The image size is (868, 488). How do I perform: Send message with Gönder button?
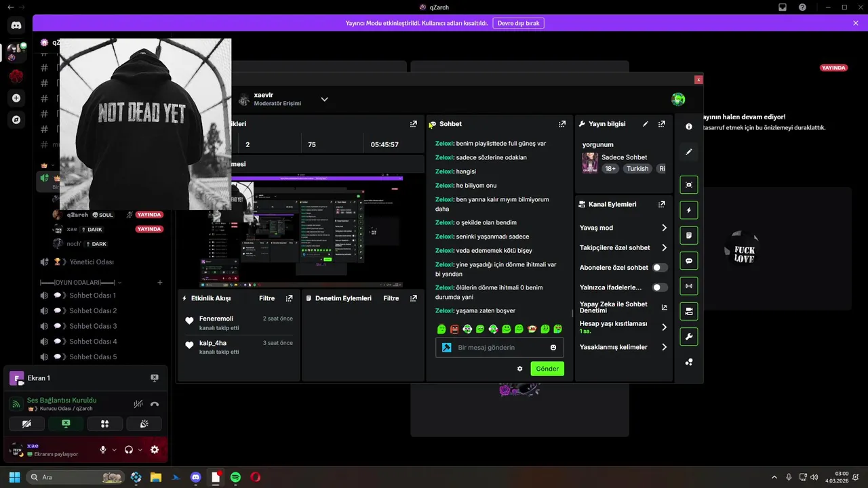(x=547, y=369)
